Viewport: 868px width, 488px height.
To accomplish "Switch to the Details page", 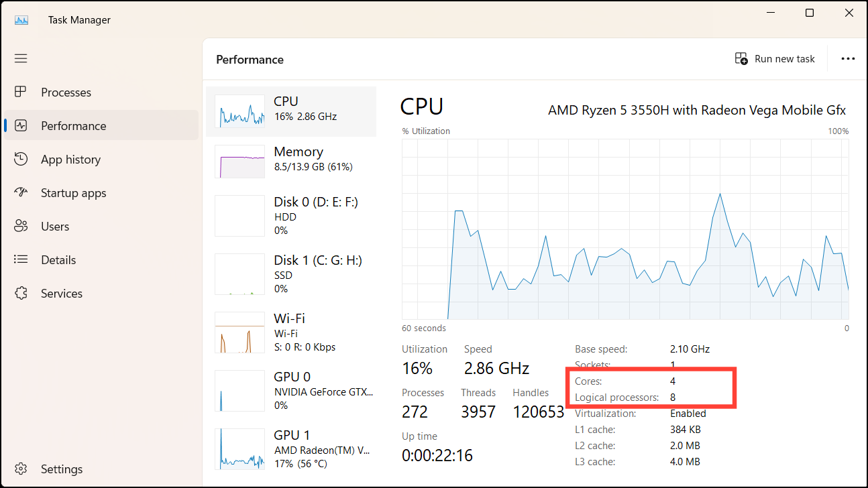I will [21, 259].
